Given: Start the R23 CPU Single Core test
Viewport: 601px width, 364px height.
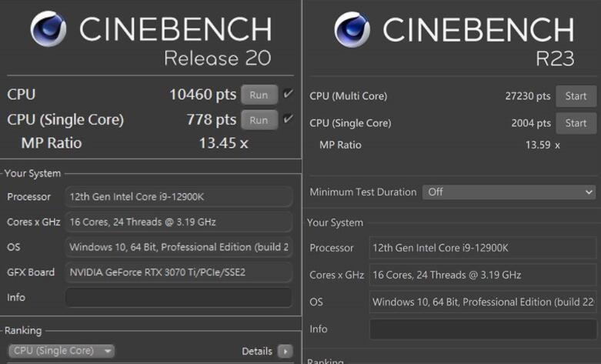Looking at the screenshot, I should click(x=576, y=123).
